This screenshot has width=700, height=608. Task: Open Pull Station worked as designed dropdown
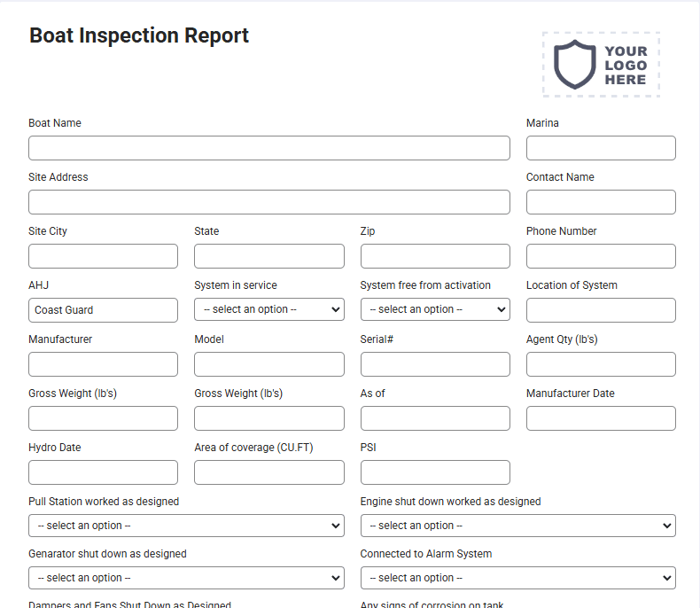(x=186, y=526)
